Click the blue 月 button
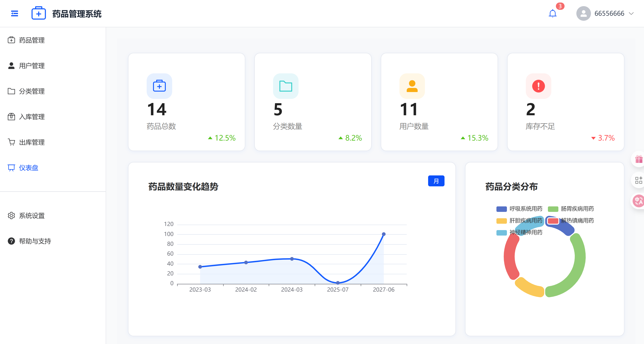 [x=436, y=181]
